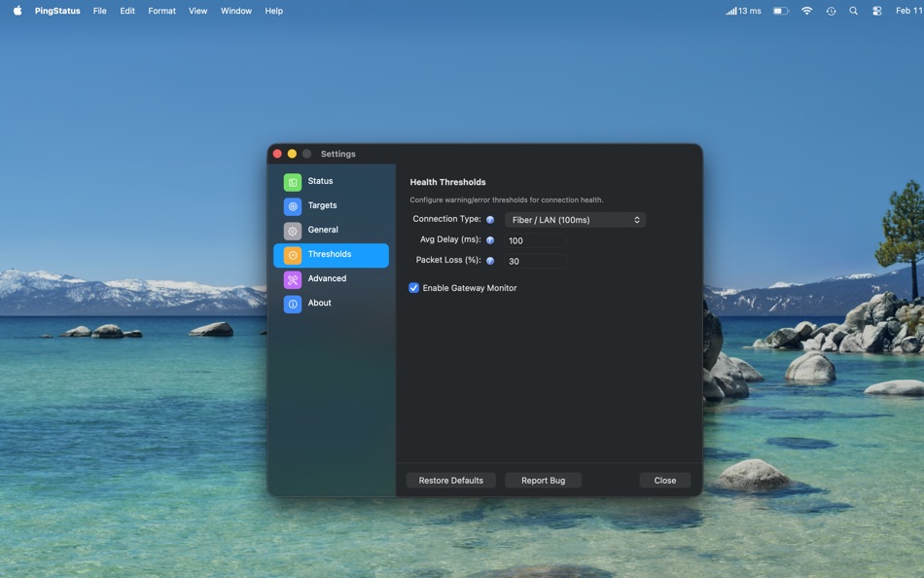Click the Close button in settings
The width and height of the screenshot is (924, 578).
(664, 480)
